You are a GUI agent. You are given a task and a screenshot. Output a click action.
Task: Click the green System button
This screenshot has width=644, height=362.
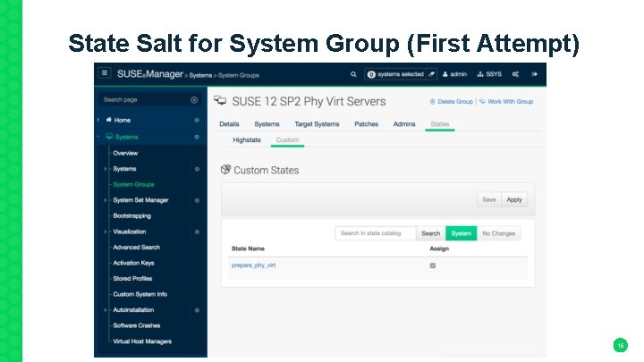(x=462, y=233)
